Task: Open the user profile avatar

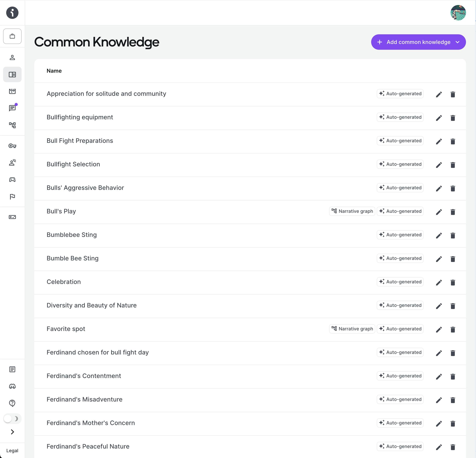Action: point(458,13)
